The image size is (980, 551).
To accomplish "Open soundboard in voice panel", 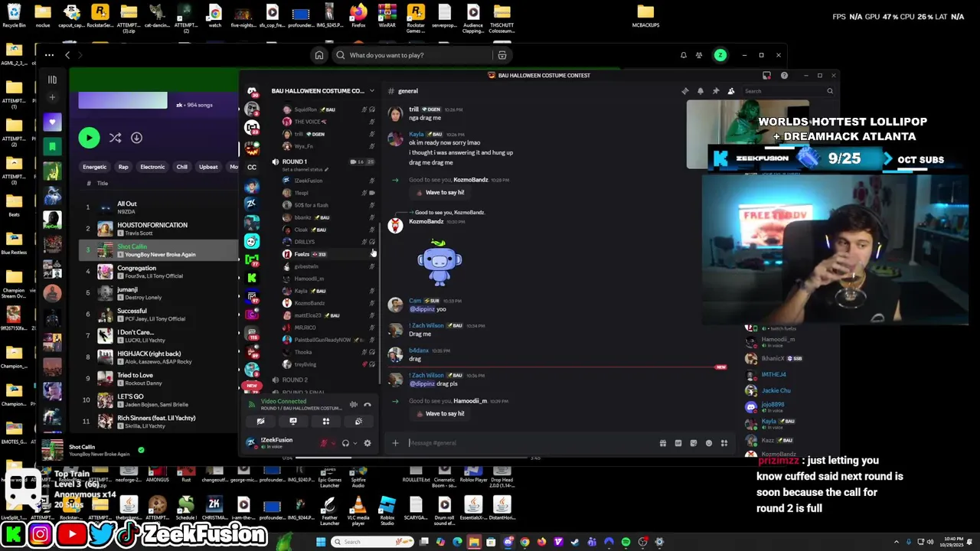I will pyautogui.click(x=358, y=421).
